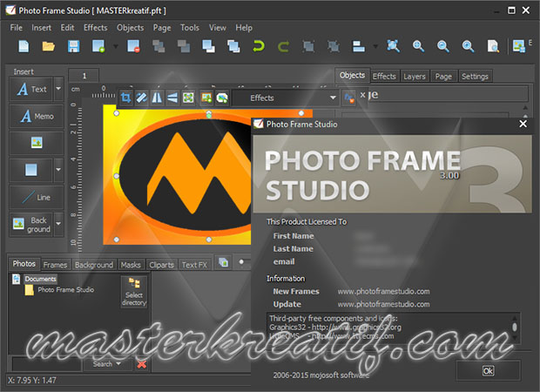
Task: Click the Align objects toolbar icon
Action: point(359,46)
